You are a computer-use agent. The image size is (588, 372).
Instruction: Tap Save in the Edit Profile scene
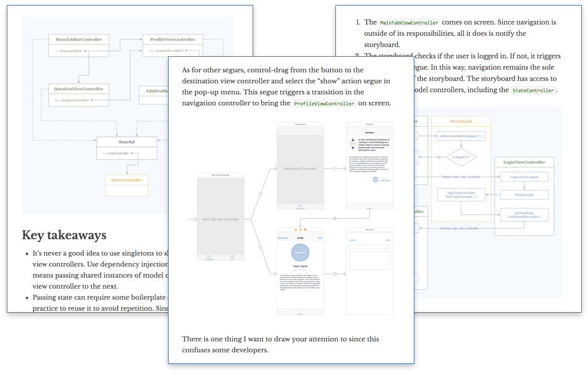[388, 240]
